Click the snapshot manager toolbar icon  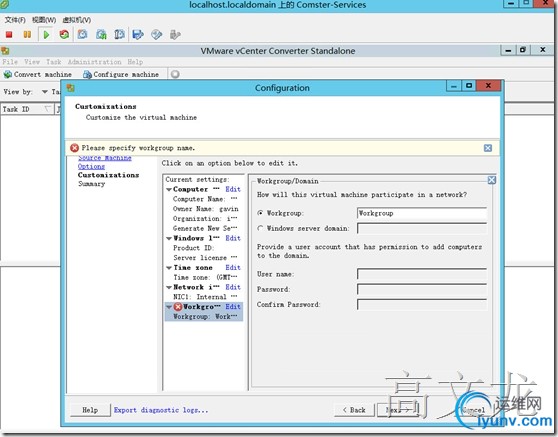click(x=120, y=35)
